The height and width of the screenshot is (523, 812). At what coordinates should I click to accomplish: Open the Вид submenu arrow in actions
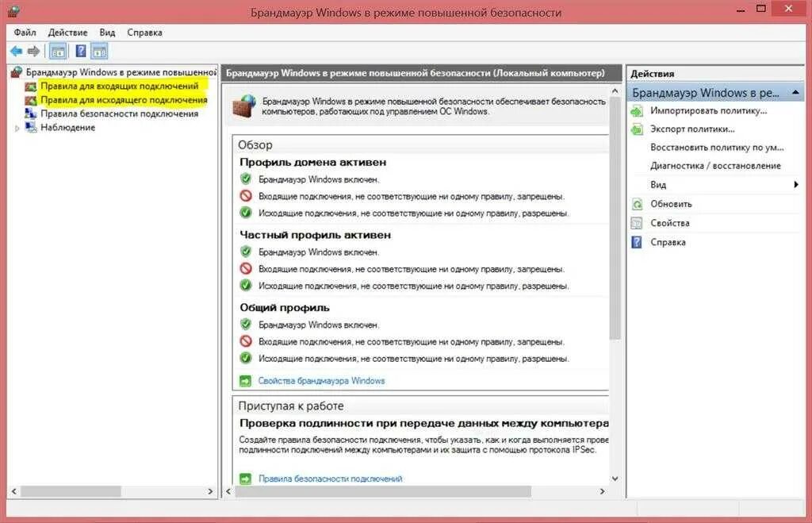click(796, 185)
